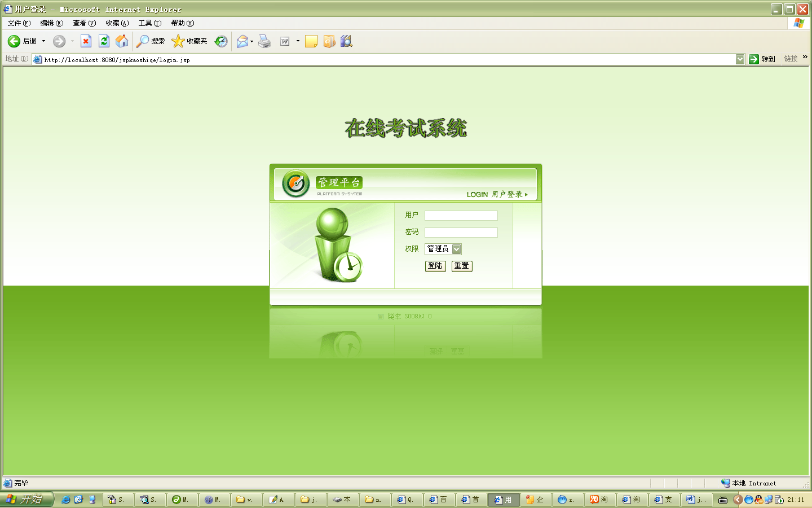Open the address bar dropdown arrow
This screenshot has height=508, width=812.
[x=740, y=59]
